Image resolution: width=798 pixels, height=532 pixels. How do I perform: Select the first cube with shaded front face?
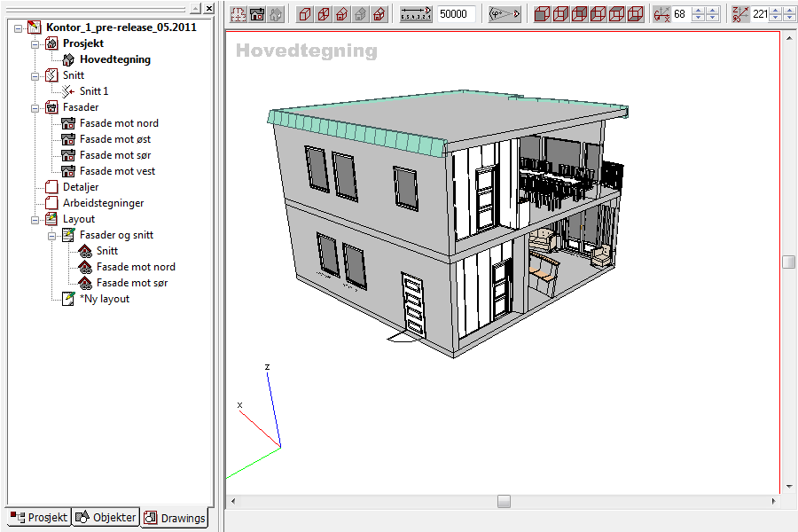click(x=542, y=14)
